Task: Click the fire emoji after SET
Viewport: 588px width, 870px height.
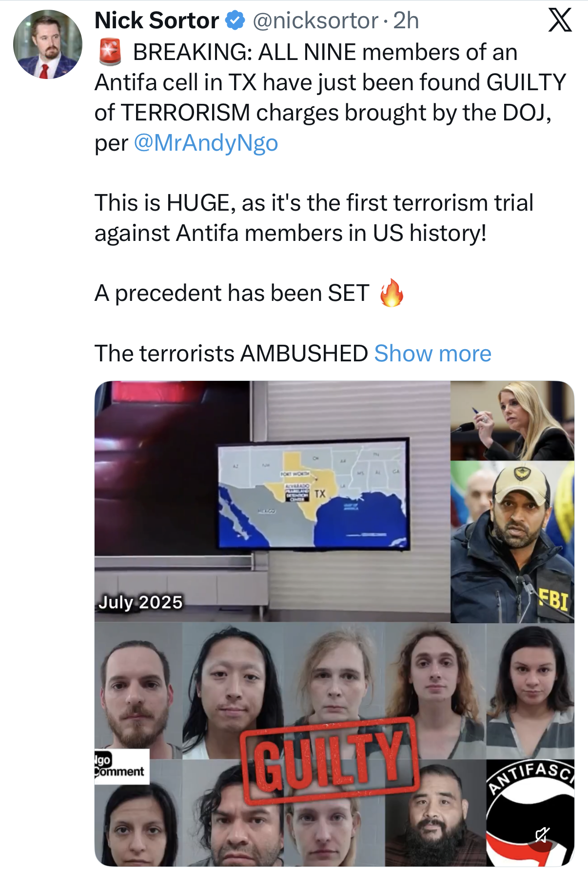Action: pos(392,293)
